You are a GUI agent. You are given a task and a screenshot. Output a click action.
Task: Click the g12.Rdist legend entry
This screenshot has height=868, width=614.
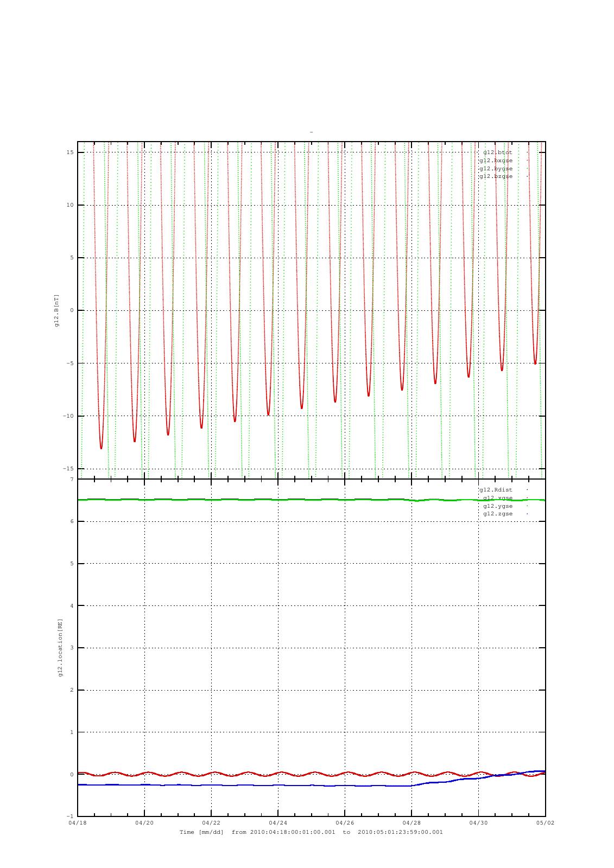[496, 490]
